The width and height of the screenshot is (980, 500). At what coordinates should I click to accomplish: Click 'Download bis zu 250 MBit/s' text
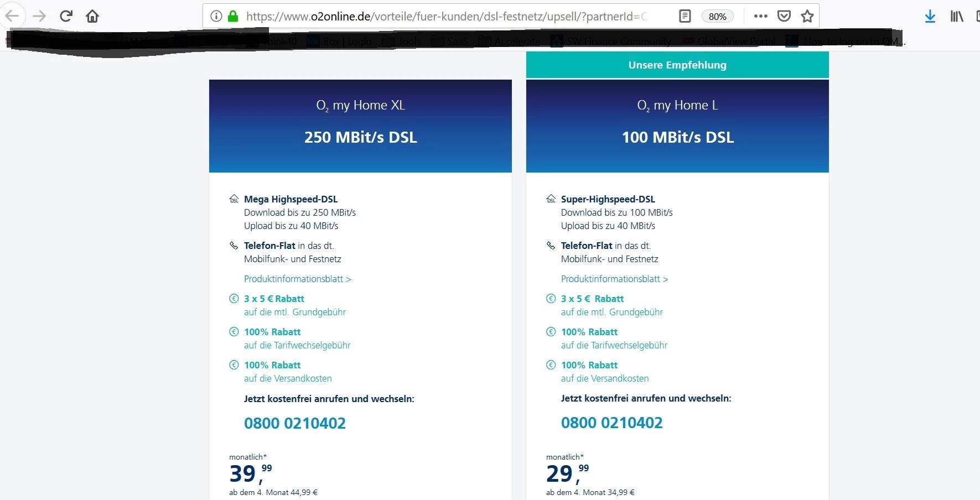[300, 212]
